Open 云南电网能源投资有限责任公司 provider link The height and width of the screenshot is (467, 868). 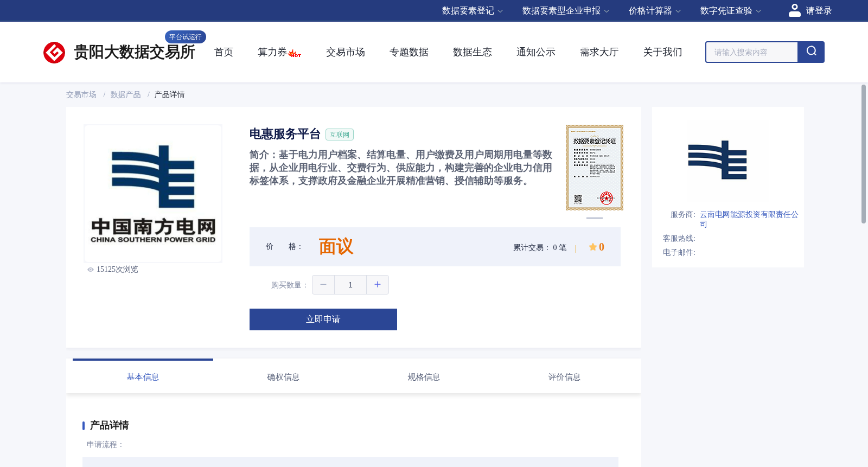pos(749,219)
